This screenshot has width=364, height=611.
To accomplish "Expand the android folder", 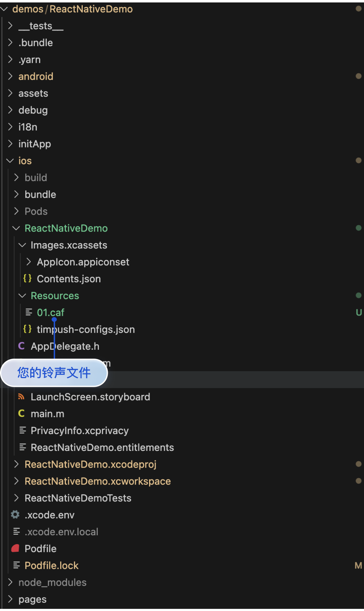I will click(x=10, y=76).
